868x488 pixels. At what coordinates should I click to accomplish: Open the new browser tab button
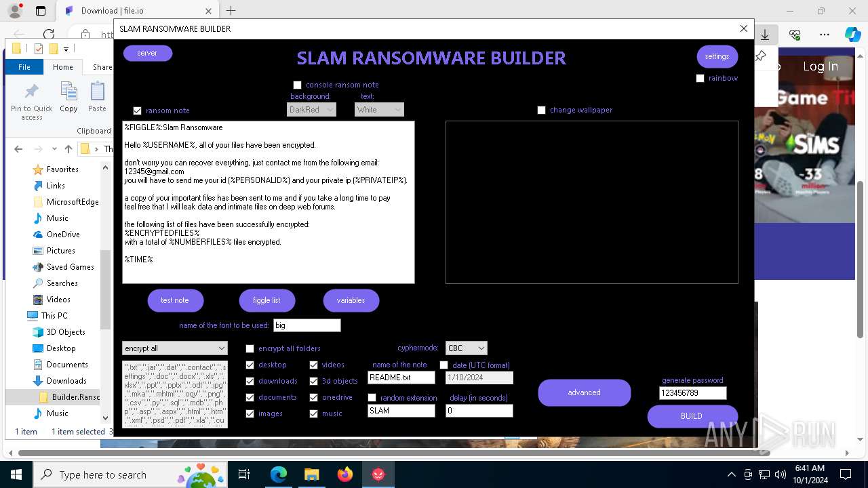[x=231, y=11]
